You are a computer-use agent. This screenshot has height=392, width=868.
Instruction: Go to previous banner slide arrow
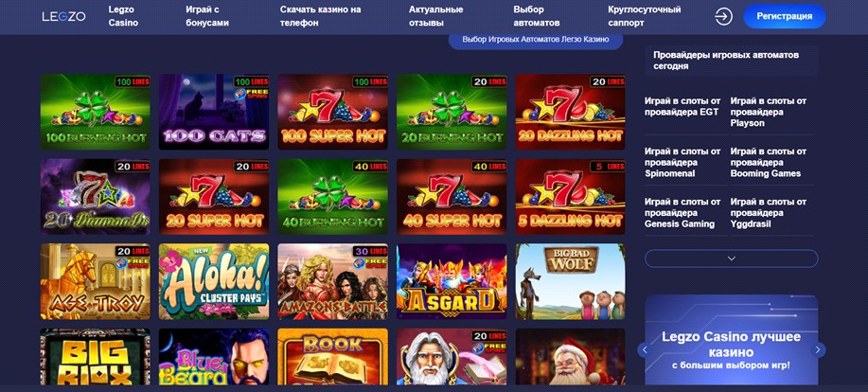click(x=645, y=349)
